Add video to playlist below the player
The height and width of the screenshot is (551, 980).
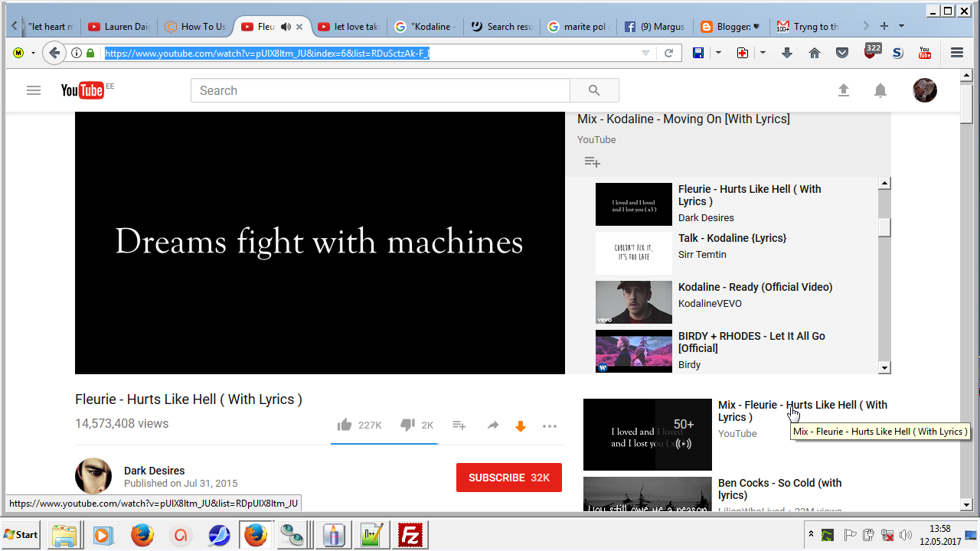click(459, 425)
